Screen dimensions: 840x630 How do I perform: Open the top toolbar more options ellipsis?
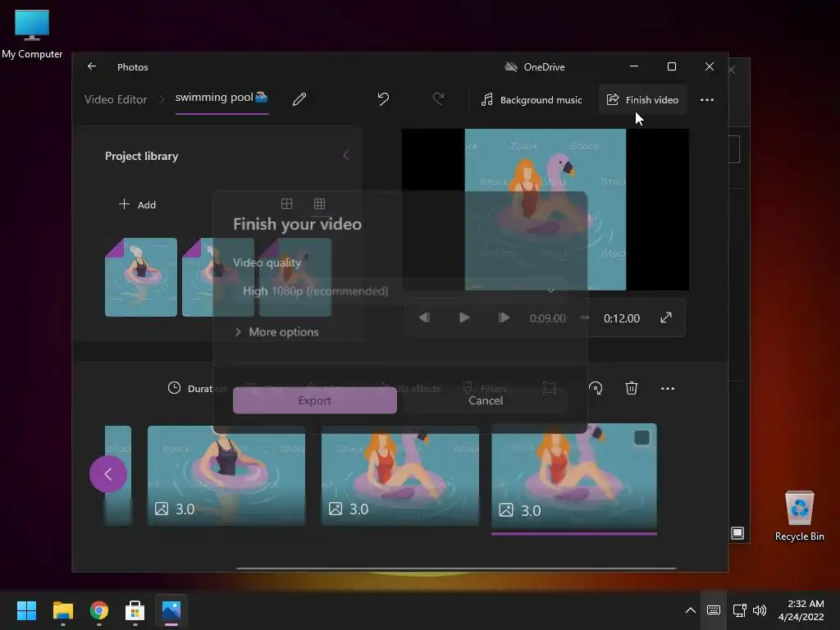click(706, 99)
